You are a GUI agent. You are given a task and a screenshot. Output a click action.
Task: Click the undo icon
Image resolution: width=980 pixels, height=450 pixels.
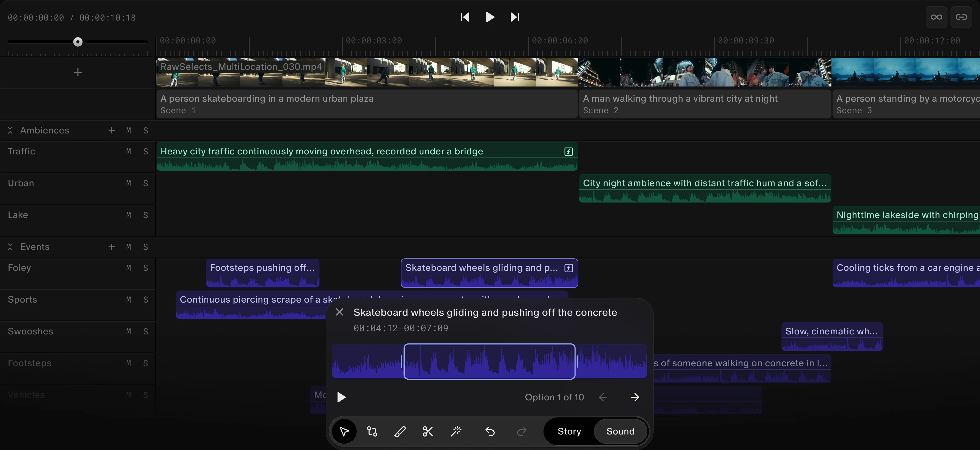tap(489, 431)
